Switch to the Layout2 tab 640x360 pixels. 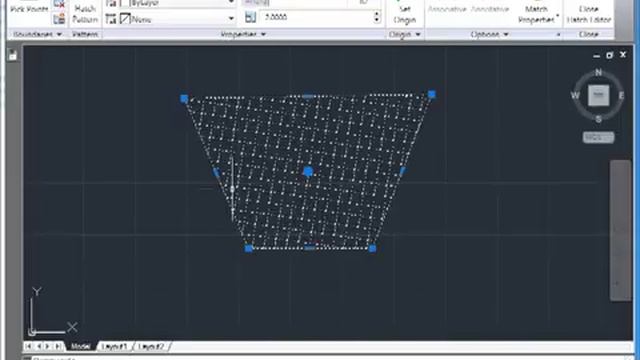coord(151,346)
